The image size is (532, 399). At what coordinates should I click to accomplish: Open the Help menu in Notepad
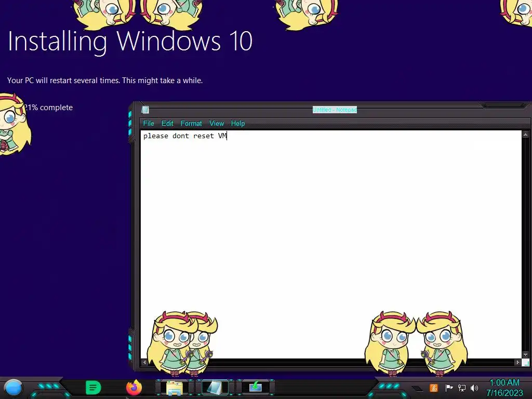click(x=238, y=124)
